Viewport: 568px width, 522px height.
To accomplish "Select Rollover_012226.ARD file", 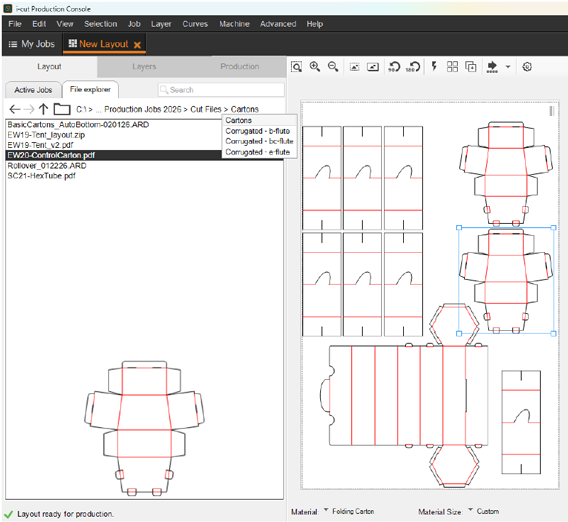I will pos(145,166).
